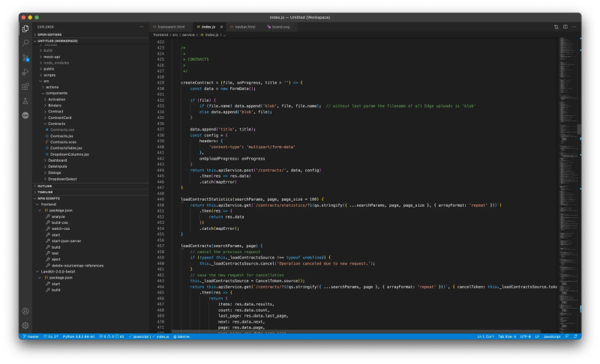Run the test npm script
The width and height of the screenshot is (600, 364).
click(x=55, y=253)
